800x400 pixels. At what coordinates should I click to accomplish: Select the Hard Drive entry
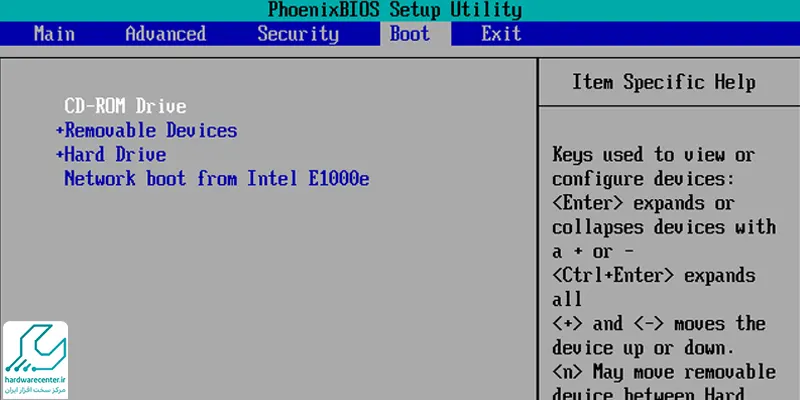[115, 155]
